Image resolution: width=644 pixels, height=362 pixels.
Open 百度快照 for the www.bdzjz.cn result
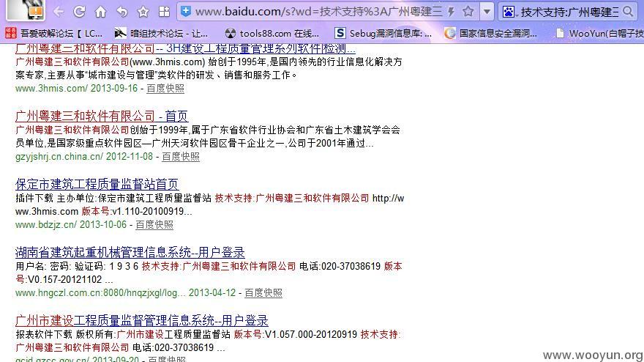[154, 225]
